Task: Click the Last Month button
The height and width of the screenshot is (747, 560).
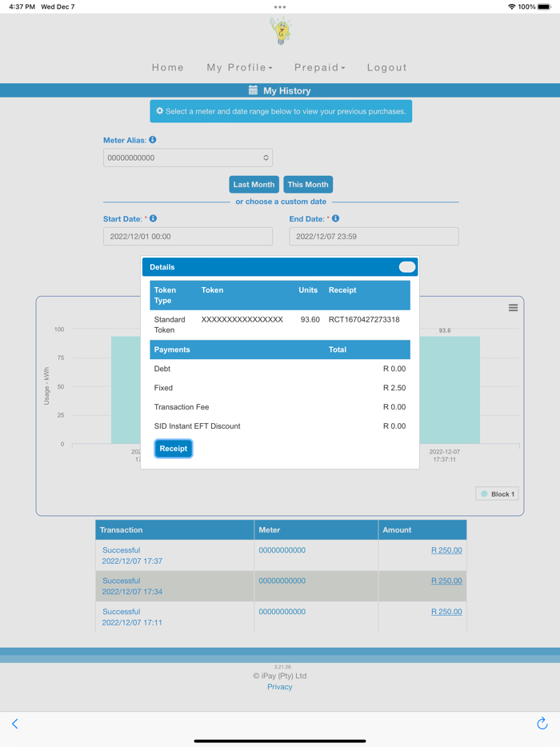Action: click(x=254, y=185)
